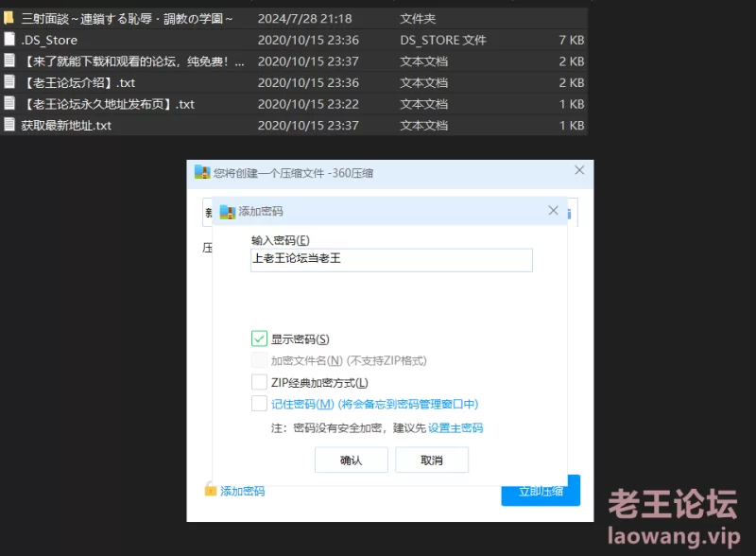
Task: Confirm the password with 确认 button
Action: tap(352, 460)
